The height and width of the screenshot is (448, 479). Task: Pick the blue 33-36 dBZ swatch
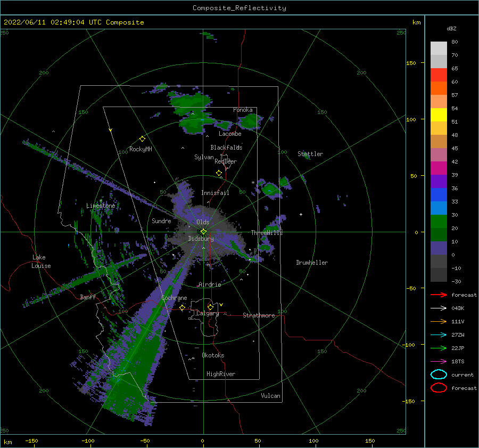(439, 194)
